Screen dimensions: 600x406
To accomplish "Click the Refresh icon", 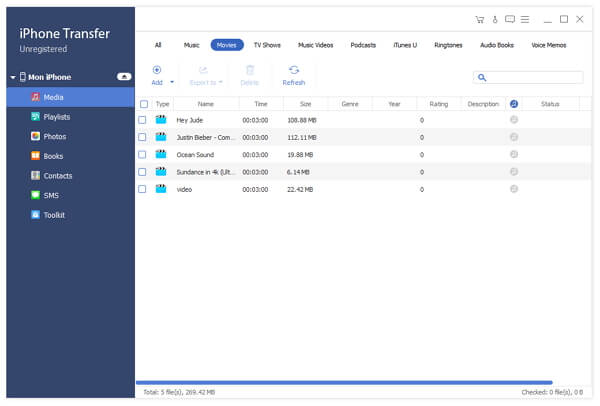I will [294, 70].
